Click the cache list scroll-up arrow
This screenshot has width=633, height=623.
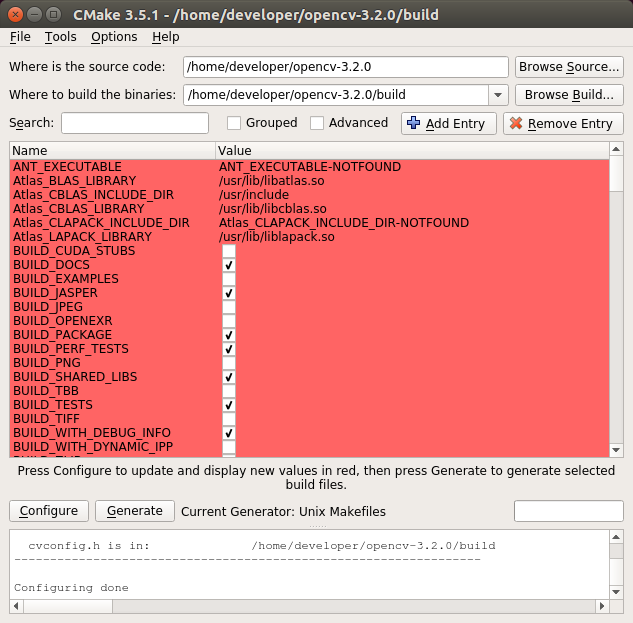pyautogui.click(x=616, y=149)
